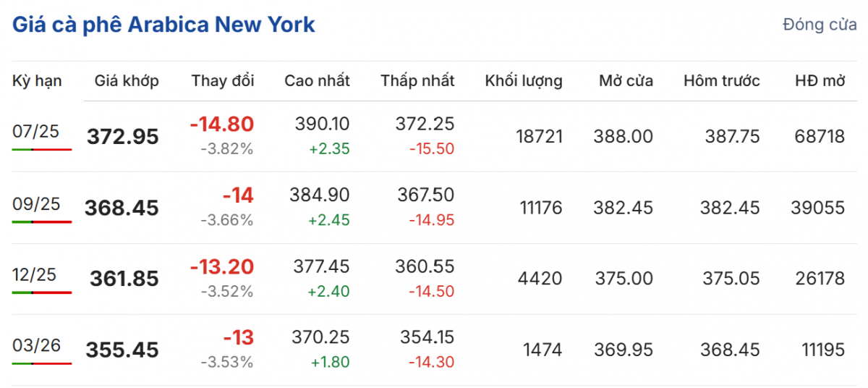868x388 pixels.
Task: Click the Mở cửa column header
Action: (x=626, y=80)
